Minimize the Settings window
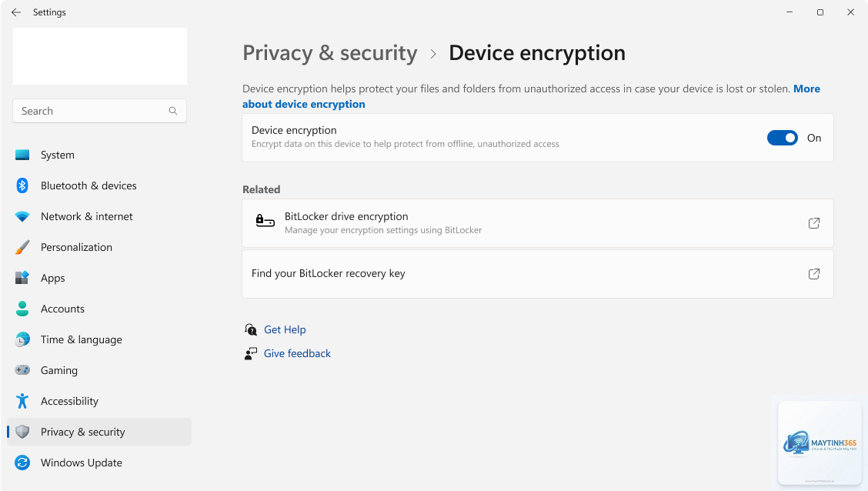The width and height of the screenshot is (868, 491). [790, 12]
